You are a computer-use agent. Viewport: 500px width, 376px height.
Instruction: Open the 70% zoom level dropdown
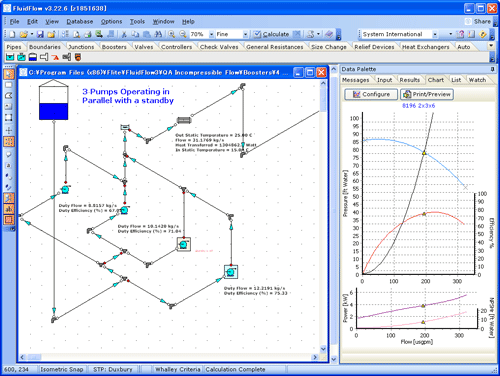click(x=211, y=34)
